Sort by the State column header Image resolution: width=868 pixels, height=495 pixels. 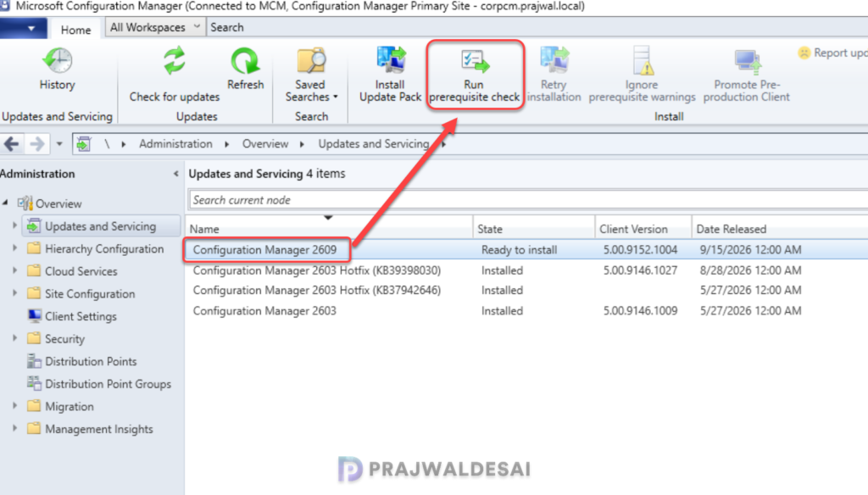click(x=534, y=229)
